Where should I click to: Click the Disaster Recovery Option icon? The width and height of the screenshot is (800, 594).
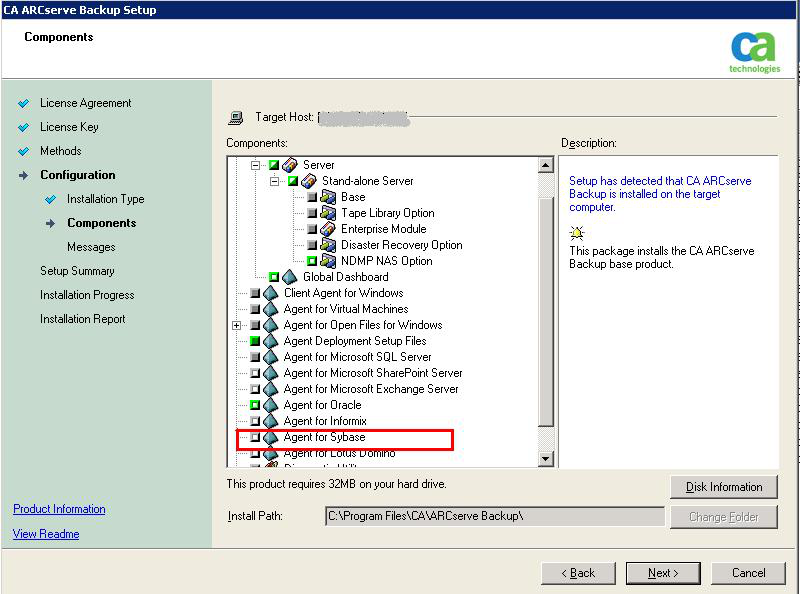[x=328, y=245]
